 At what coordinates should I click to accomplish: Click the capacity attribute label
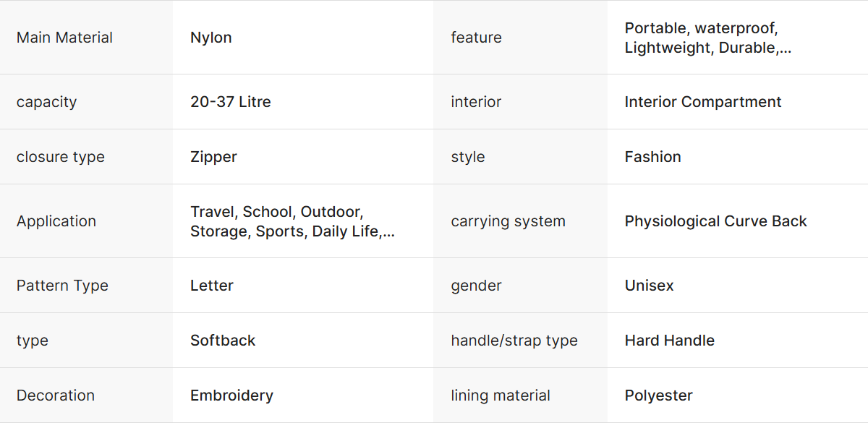click(46, 102)
